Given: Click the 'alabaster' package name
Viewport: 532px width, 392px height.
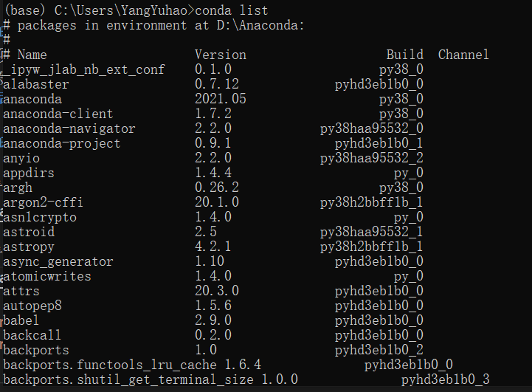Looking at the screenshot, I should click(x=36, y=84).
